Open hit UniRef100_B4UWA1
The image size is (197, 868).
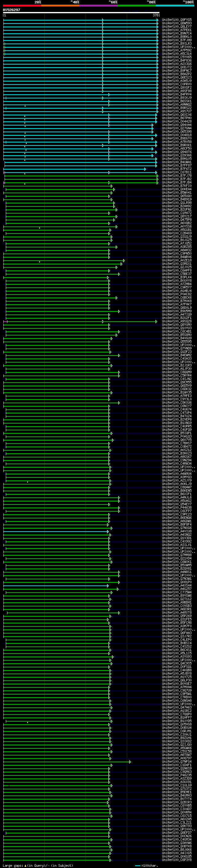(x=176, y=162)
